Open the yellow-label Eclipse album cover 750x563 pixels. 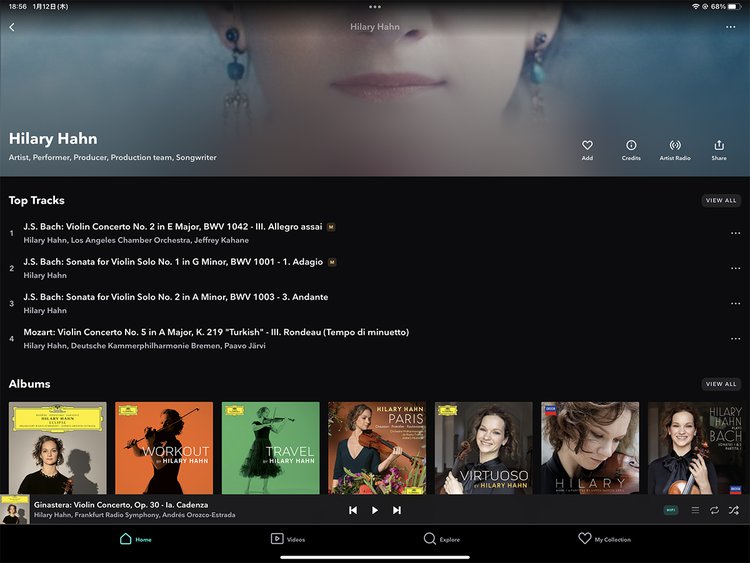[x=58, y=448]
